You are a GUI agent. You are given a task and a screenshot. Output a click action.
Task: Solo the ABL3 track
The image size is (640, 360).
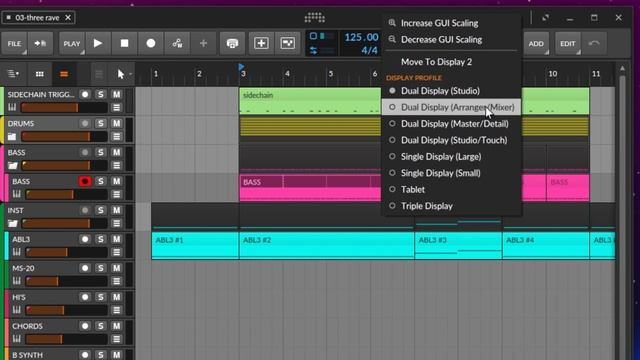(x=100, y=239)
